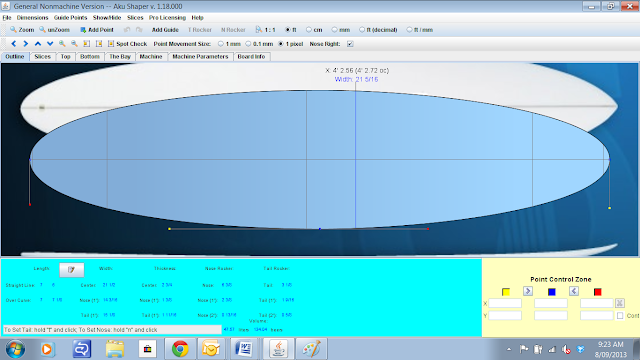
Task: Click the Dropbox tray icon
Action: pos(580,349)
